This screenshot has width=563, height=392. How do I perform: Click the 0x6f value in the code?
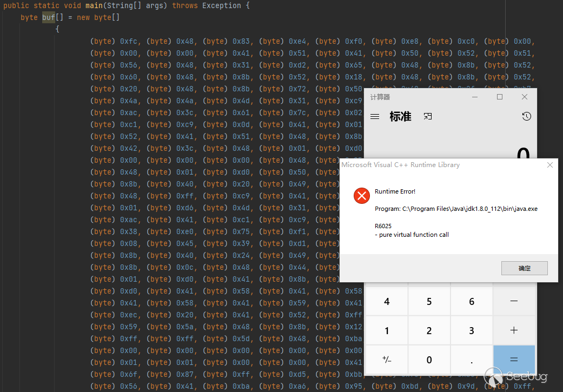click(129, 374)
